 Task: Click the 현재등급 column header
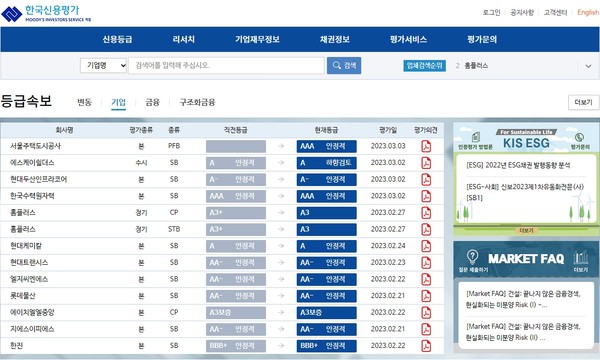[326, 130]
